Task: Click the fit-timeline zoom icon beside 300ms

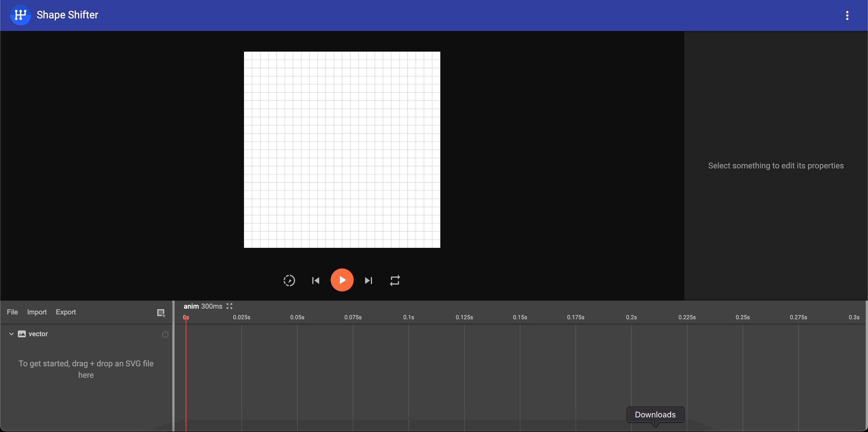Action: pos(229,306)
